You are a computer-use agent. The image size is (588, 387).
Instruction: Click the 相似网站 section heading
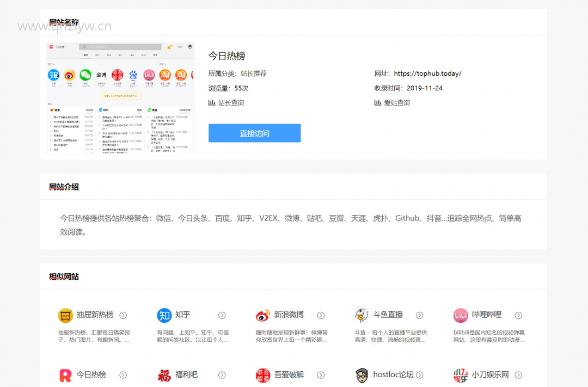coord(64,277)
